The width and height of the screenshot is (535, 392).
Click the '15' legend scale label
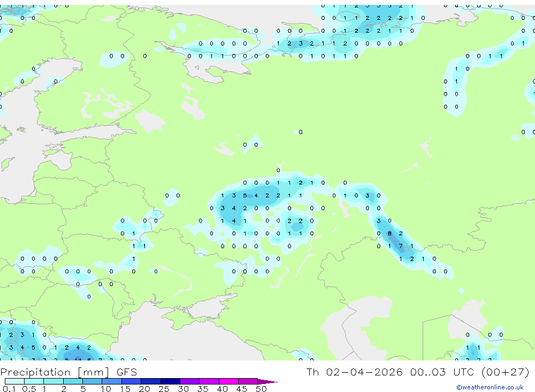[125, 389]
